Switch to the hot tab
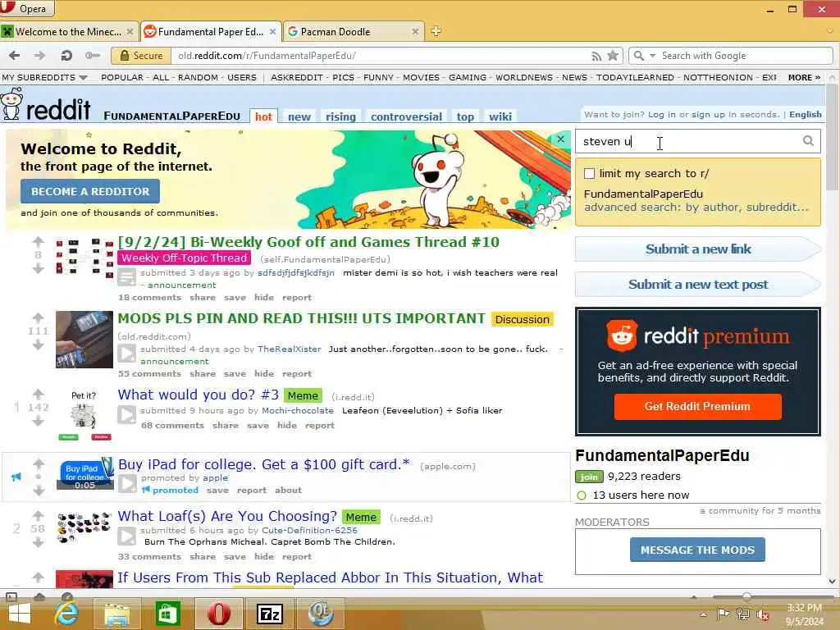The image size is (840, 630). (263, 116)
